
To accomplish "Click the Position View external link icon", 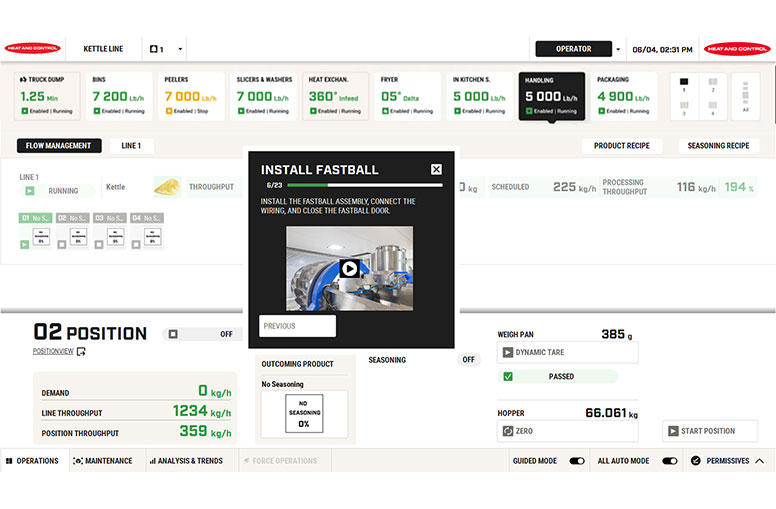I will coord(81,352).
